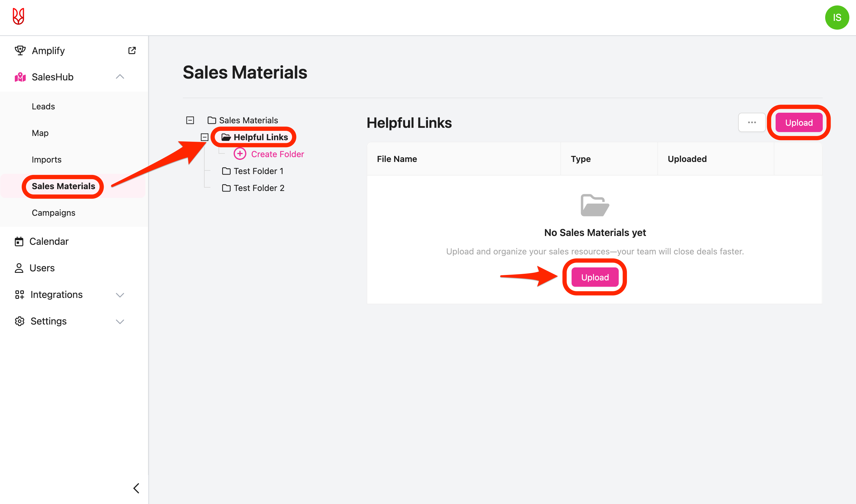856x504 pixels.
Task: Collapse the SalesHub menu section
Action: [x=120, y=77]
